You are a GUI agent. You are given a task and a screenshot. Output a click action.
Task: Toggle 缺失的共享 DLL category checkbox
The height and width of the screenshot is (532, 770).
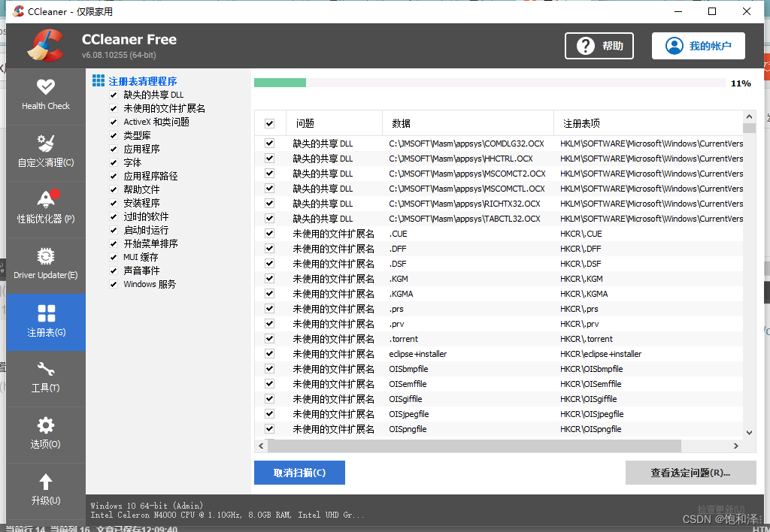[114, 95]
